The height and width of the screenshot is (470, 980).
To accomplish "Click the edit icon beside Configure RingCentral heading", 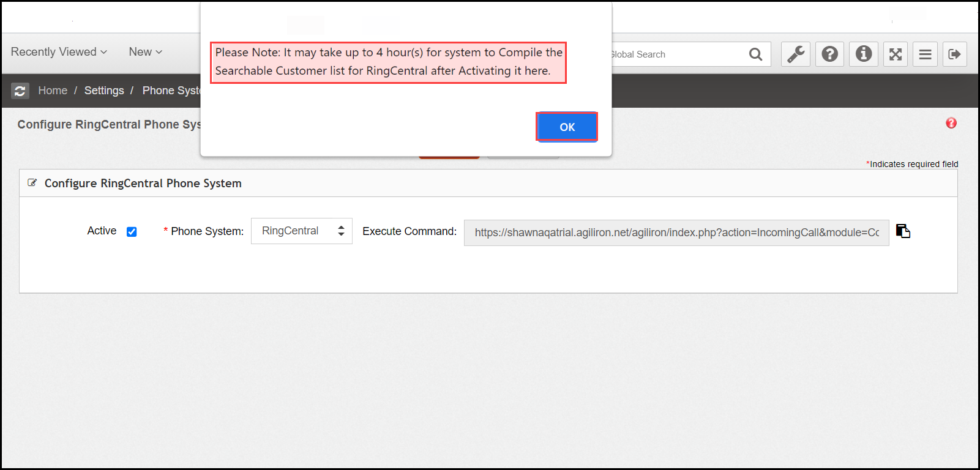I will click(32, 183).
